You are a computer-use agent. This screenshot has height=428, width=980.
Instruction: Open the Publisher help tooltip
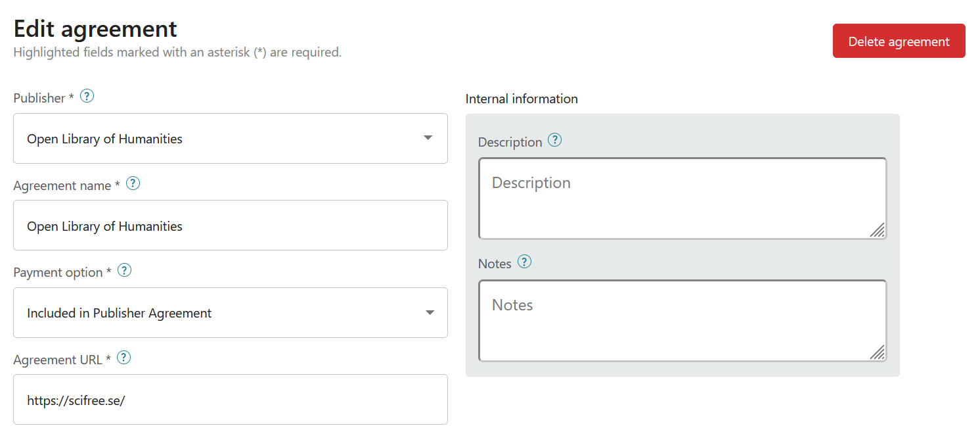click(x=86, y=96)
